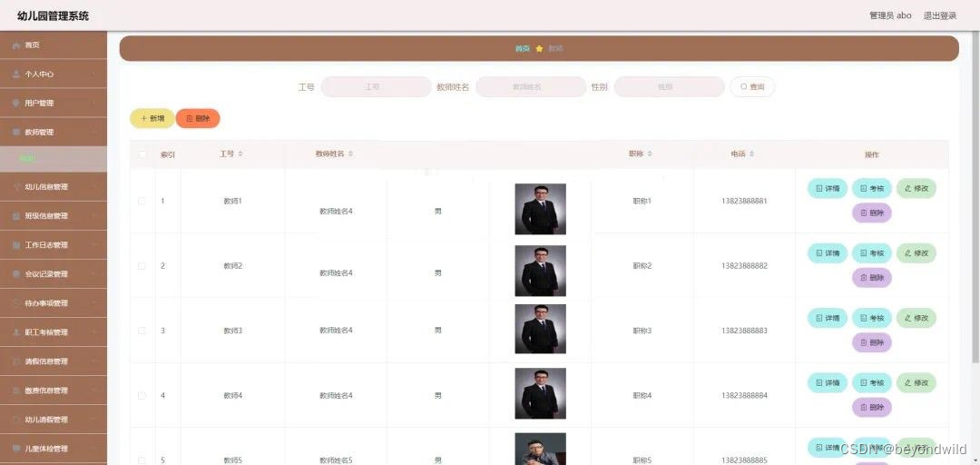Click 修改 for row 教师2
The width and height of the screenshot is (980, 465).
point(916,253)
